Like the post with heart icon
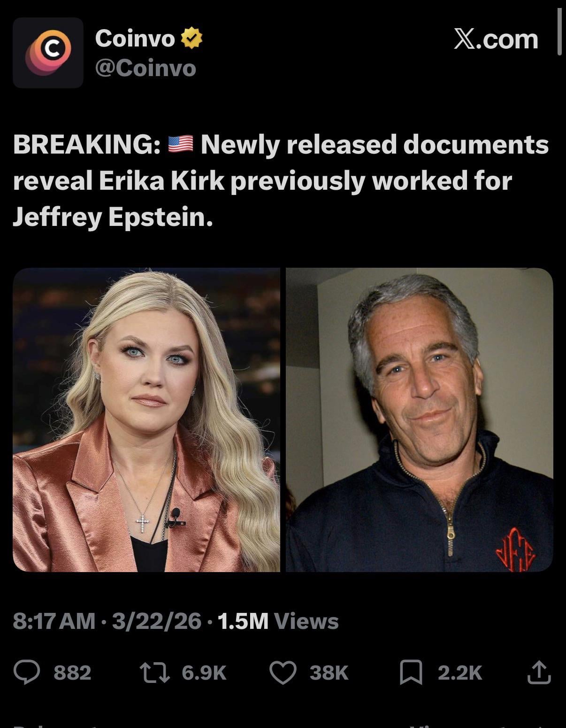566x728 pixels. (x=283, y=673)
